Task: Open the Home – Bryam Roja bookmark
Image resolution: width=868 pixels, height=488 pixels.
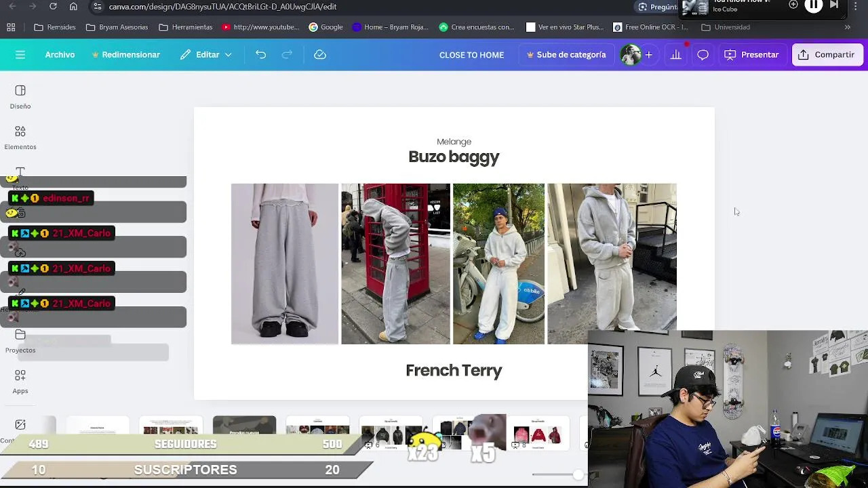Action: point(390,27)
